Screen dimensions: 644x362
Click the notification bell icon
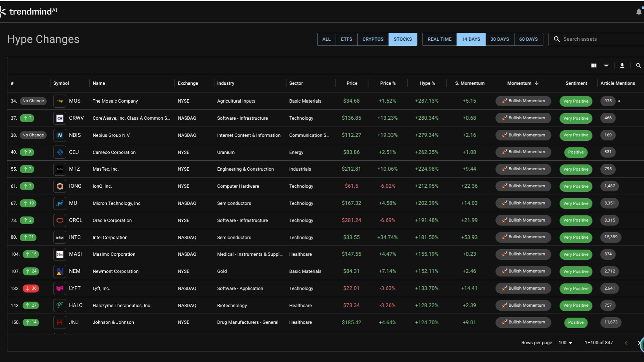click(x=639, y=12)
